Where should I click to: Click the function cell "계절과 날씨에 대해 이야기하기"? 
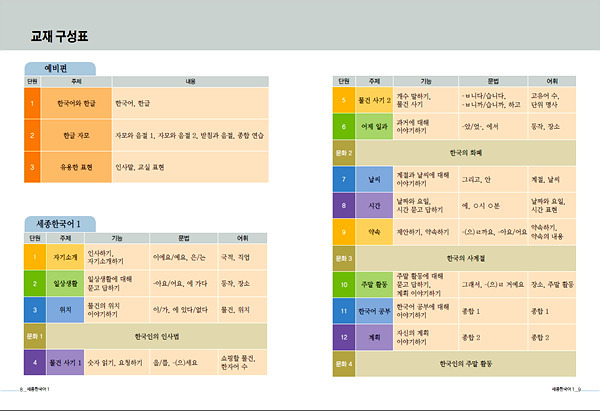click(426, 179)
